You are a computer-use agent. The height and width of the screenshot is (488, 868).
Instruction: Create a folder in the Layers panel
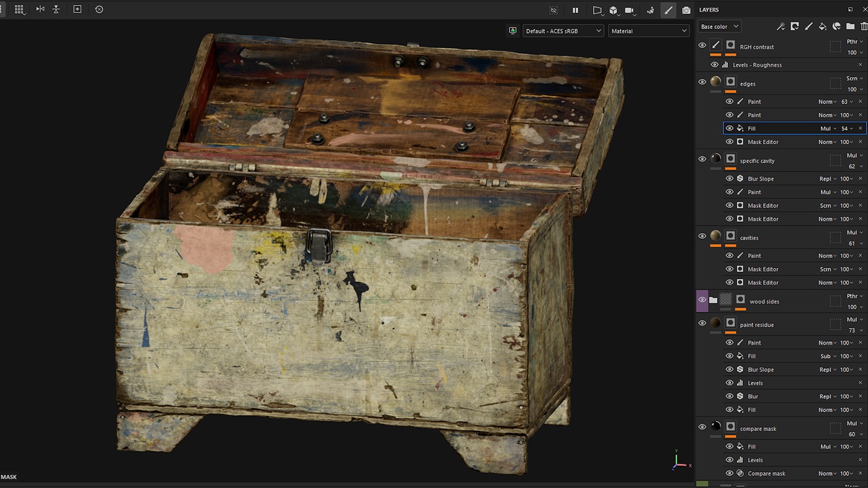pos(850,26)
